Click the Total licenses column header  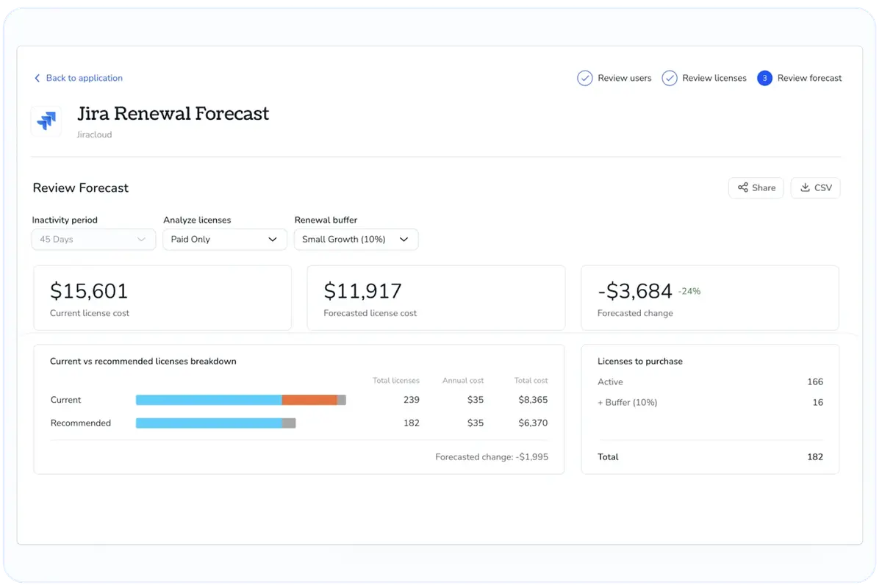(396, 381)
